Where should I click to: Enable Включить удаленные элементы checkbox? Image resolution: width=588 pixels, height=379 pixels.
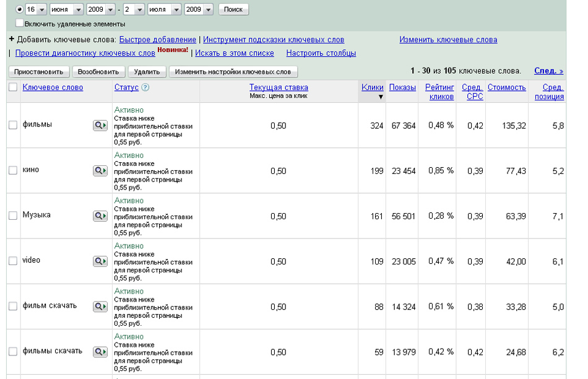click(20, 24)
